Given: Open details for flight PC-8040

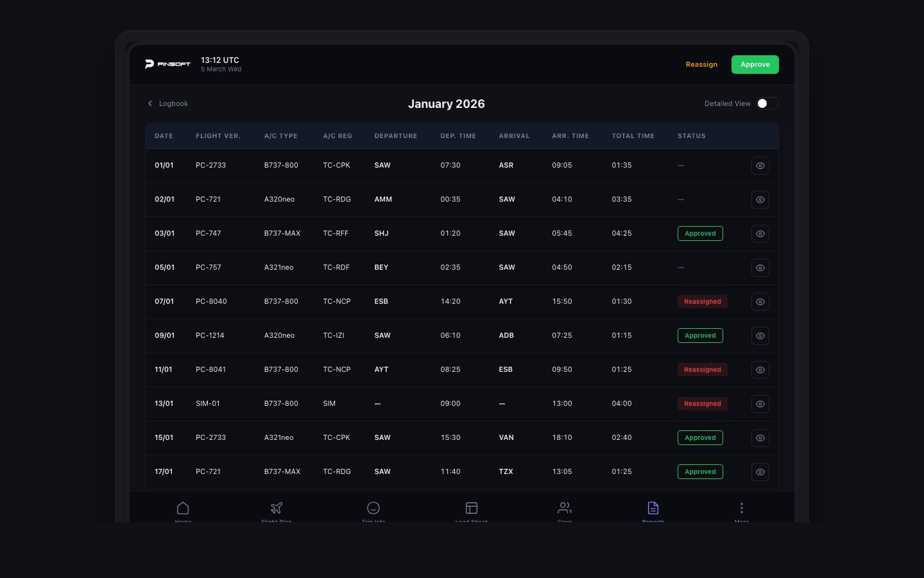Looking at the screenshot, I should [x=760, y=302].
